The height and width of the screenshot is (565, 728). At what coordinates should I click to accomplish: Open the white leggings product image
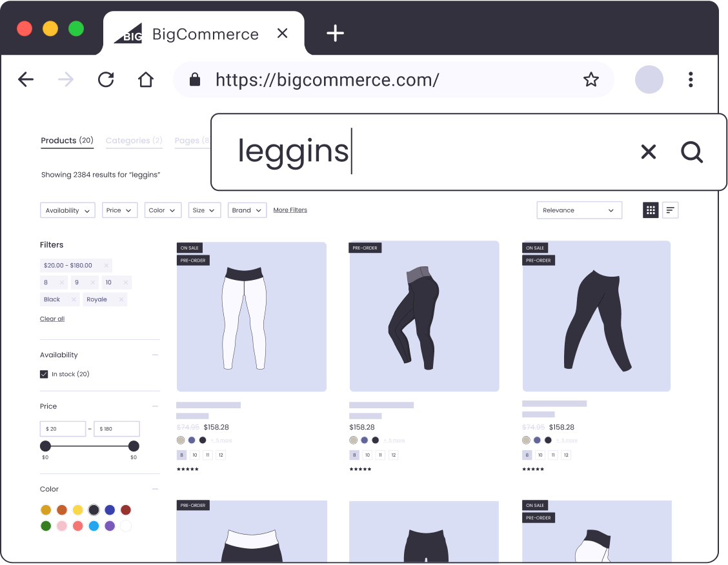[252, 317]
